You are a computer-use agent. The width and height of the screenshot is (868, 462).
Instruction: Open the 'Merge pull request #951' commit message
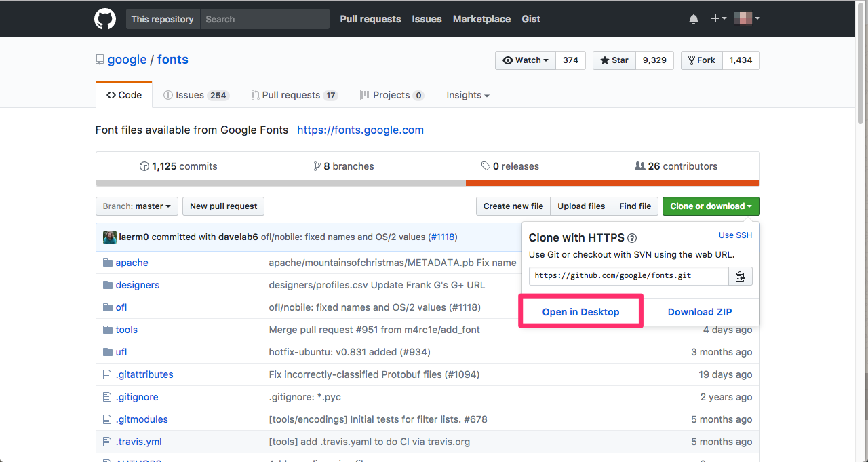(x=374, y=330)
